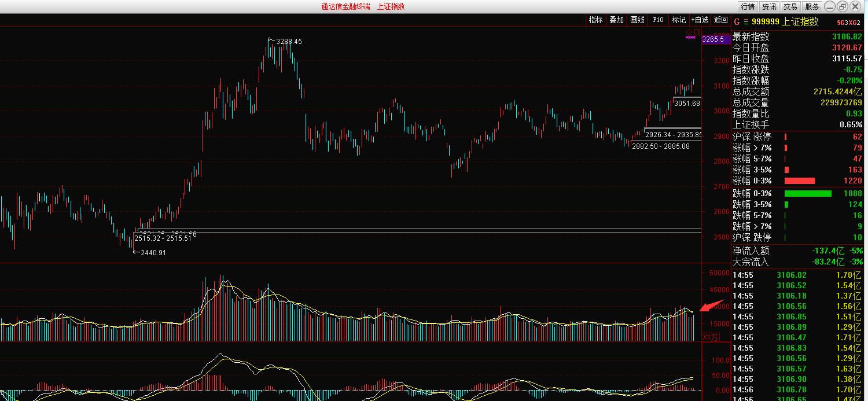The width and height of the screenshot is (868, 401).
Task: Select the tick row priced 3106.47
Action: (x=799, y=337)
